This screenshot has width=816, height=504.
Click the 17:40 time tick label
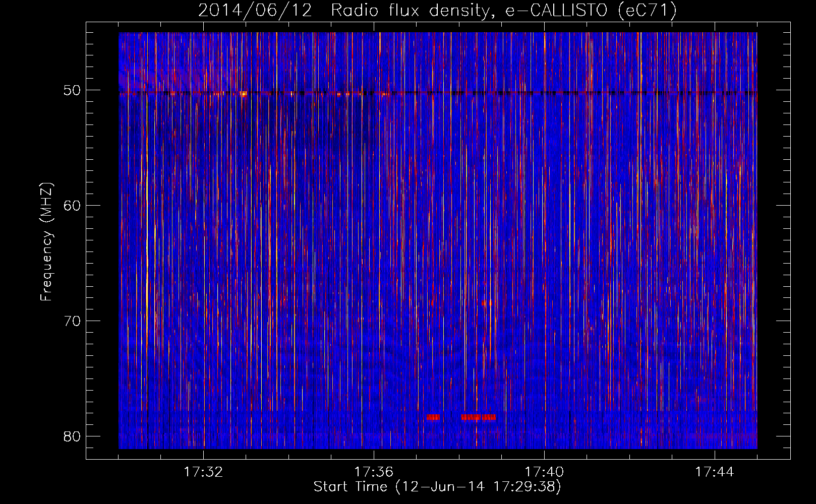544,472
